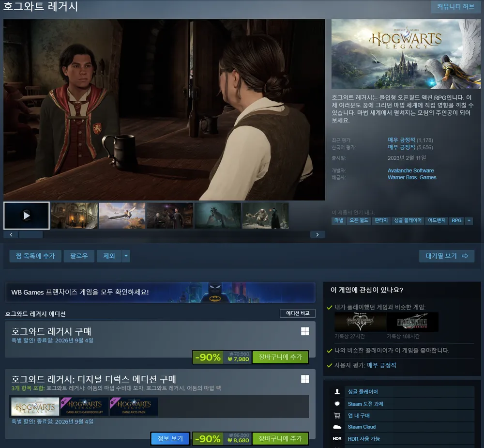Play the trailer video thumbnail
The image size is (484, 448).
point(27,216)
